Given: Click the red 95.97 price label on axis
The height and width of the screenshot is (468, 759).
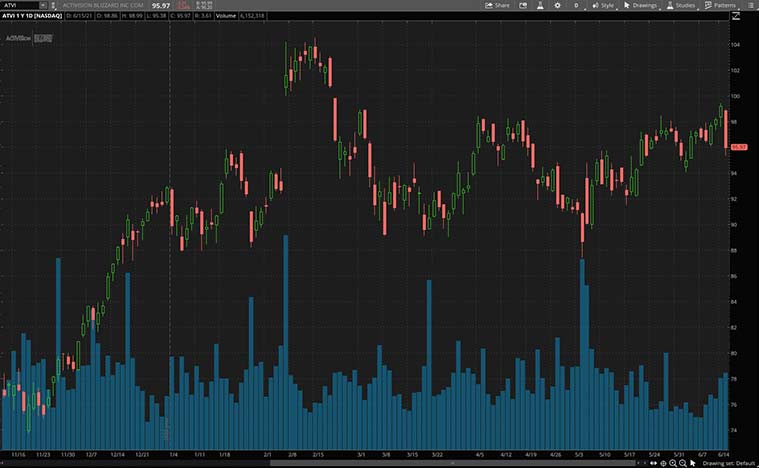Looking at the screenshot, I should [739, 147].
